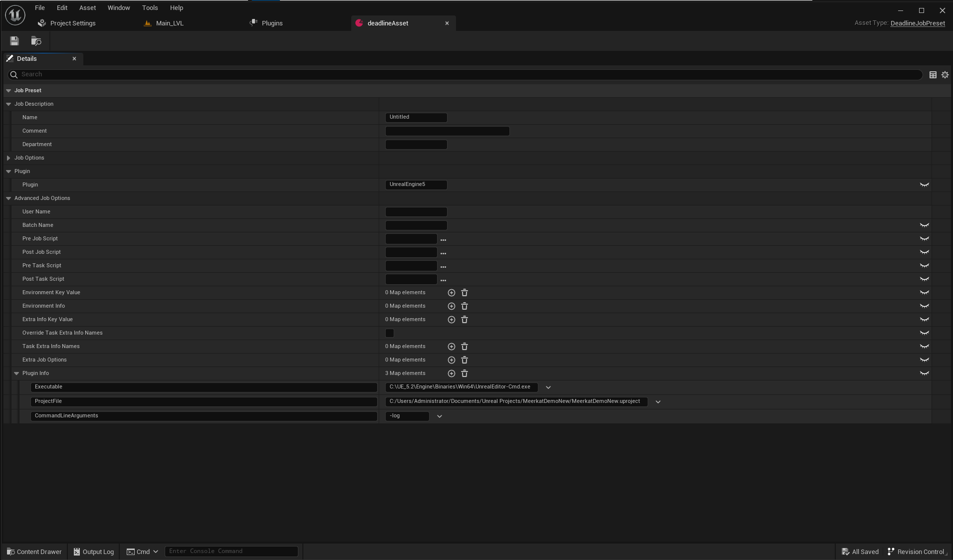Open the property matrix display icon
953x560 pixels.
[x=933, y=75]
